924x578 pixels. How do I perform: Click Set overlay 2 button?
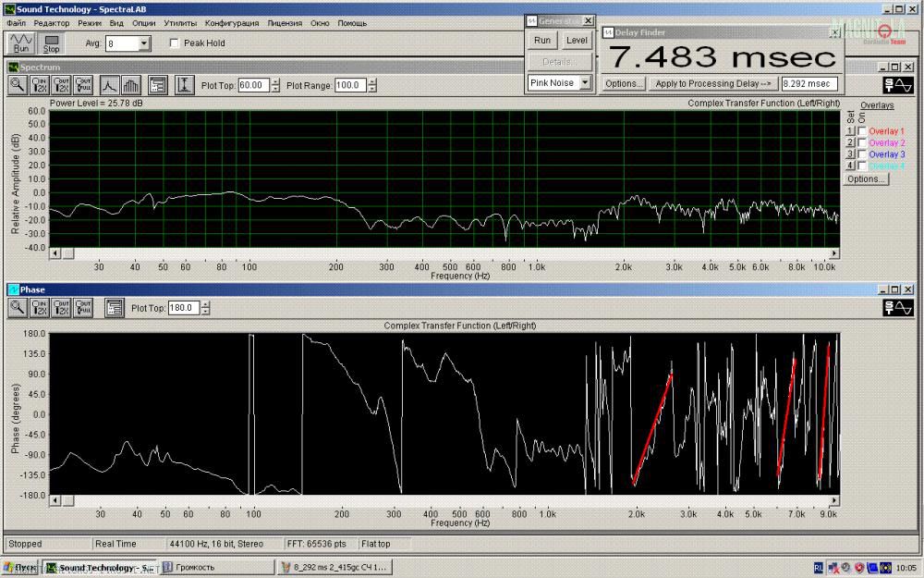click(x=850, y=142)
